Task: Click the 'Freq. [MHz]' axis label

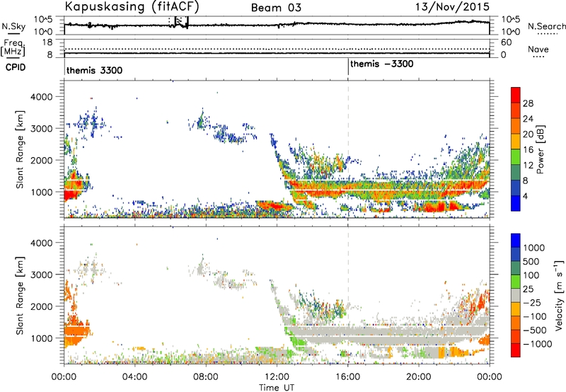Action: coord(13,47)
